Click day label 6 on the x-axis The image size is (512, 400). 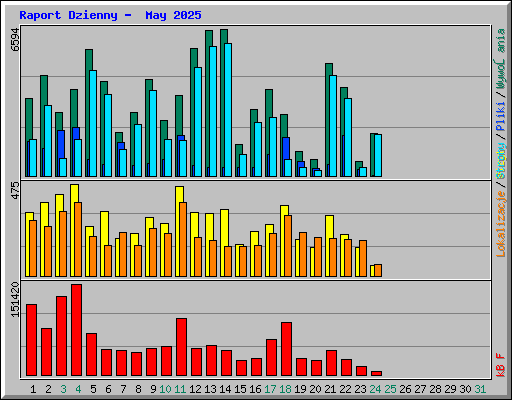108,389
